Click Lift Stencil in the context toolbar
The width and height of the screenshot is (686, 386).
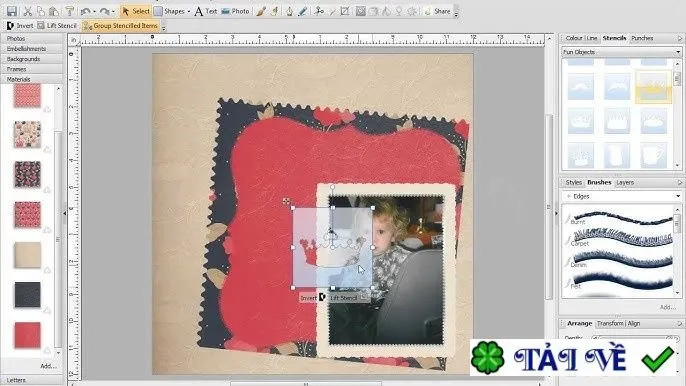click(x=57, y=26)
